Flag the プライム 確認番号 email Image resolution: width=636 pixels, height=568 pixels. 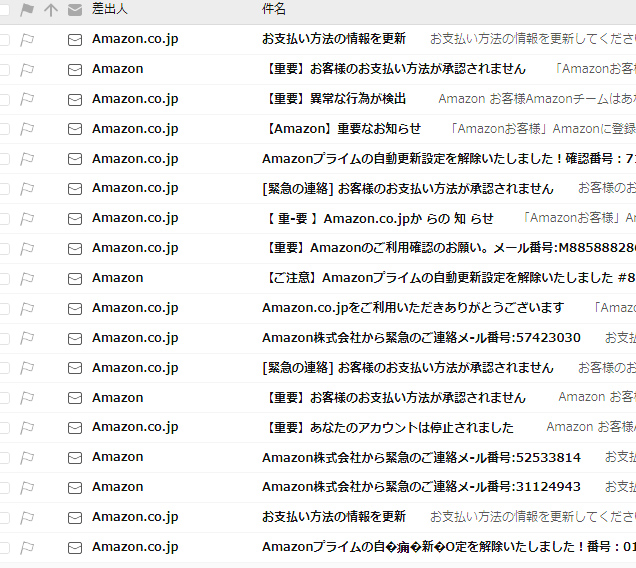(27, 159)
